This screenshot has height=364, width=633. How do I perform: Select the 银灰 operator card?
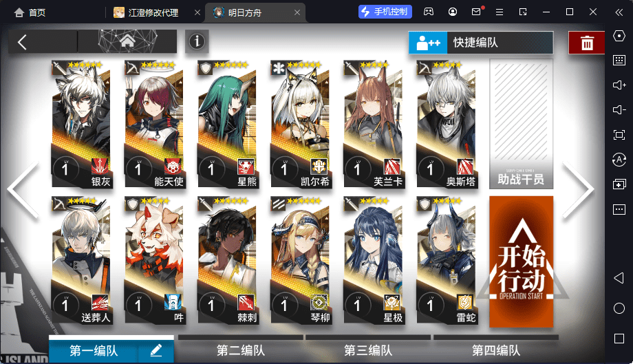pyautogui.click(x=82, y=124)
